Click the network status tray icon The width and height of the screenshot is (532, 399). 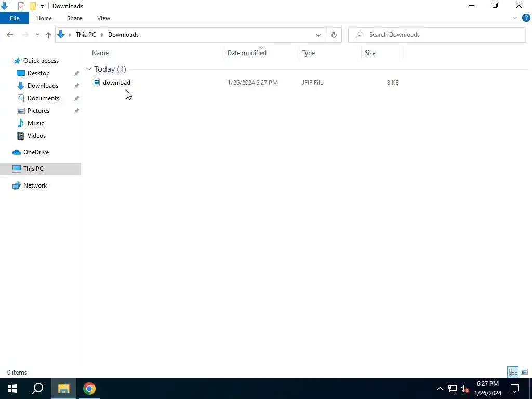pos(453,389)
